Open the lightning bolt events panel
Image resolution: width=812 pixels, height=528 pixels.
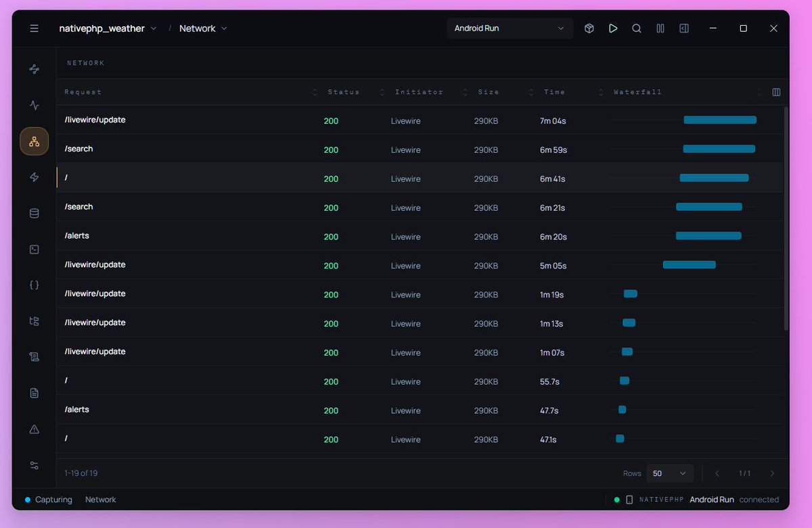tap(34, 177)
